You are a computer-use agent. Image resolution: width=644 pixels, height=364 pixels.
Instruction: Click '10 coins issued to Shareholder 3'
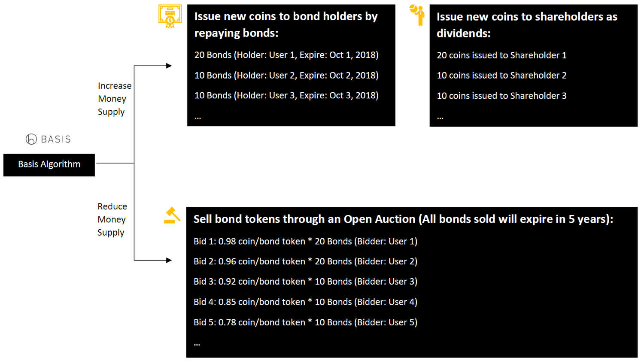[501, 96]
